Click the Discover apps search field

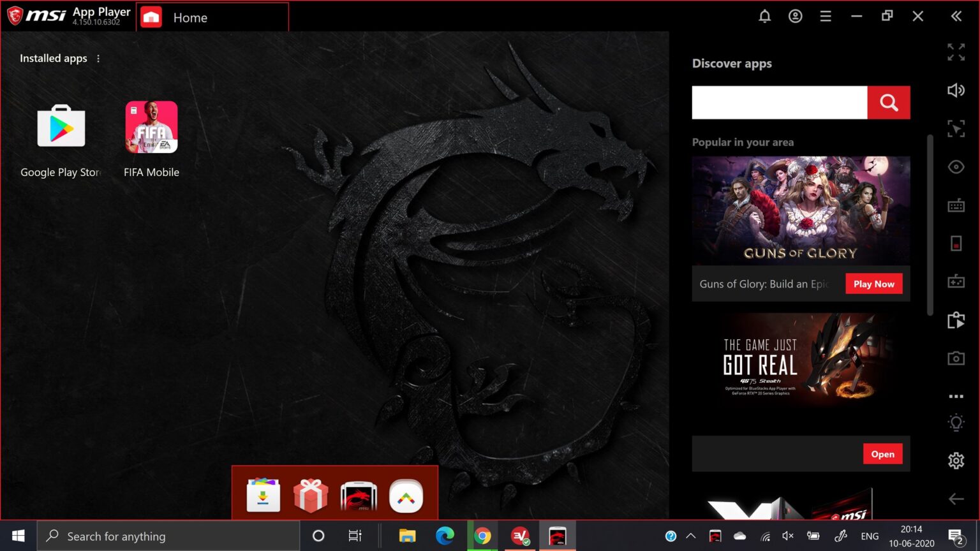pyautogui.click(x=779, y=103)
